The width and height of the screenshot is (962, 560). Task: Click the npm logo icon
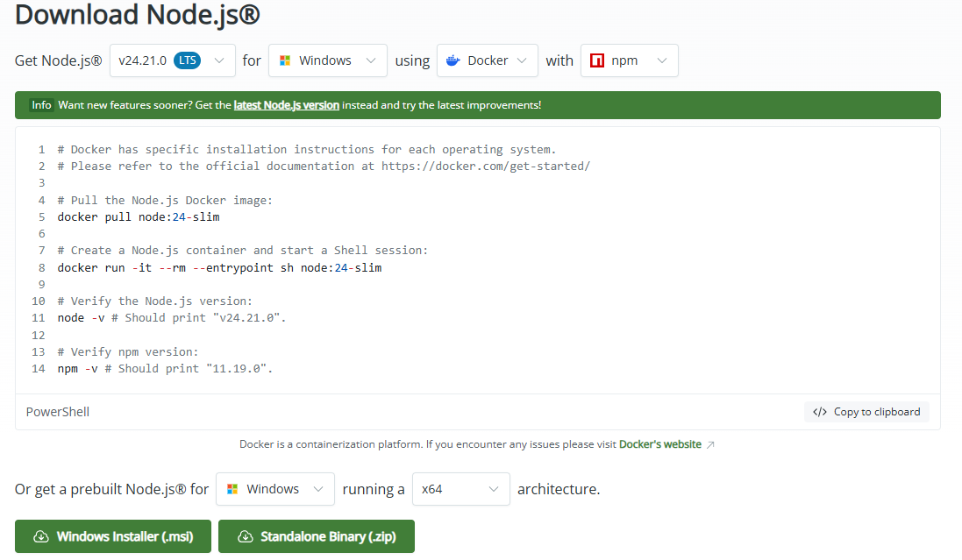[x=597, y=60]
